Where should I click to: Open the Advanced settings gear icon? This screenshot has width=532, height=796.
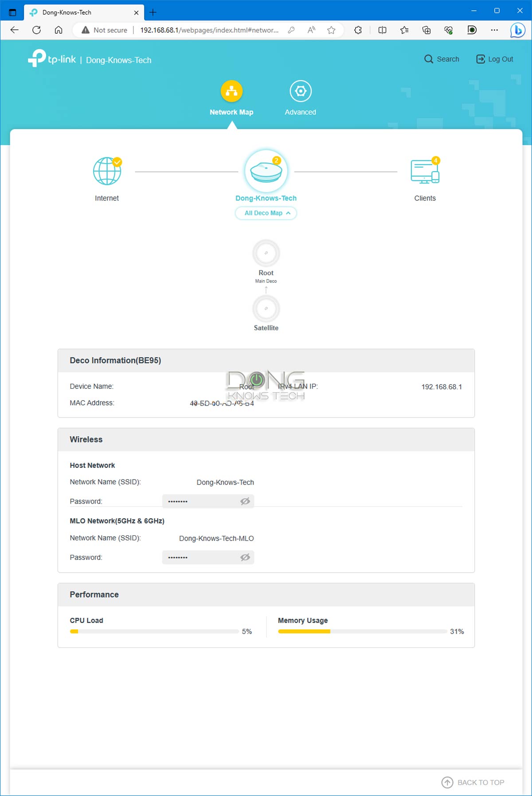(x=301, y=91)
